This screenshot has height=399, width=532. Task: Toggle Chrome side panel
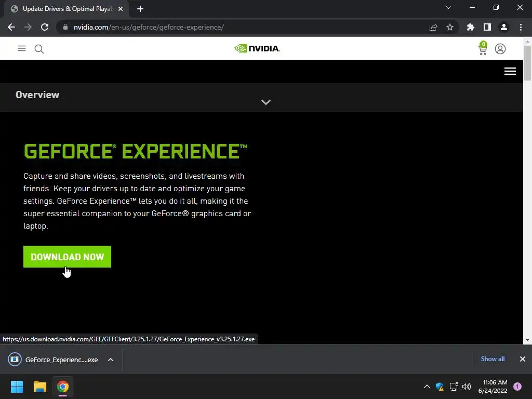[x=487, y=27]
